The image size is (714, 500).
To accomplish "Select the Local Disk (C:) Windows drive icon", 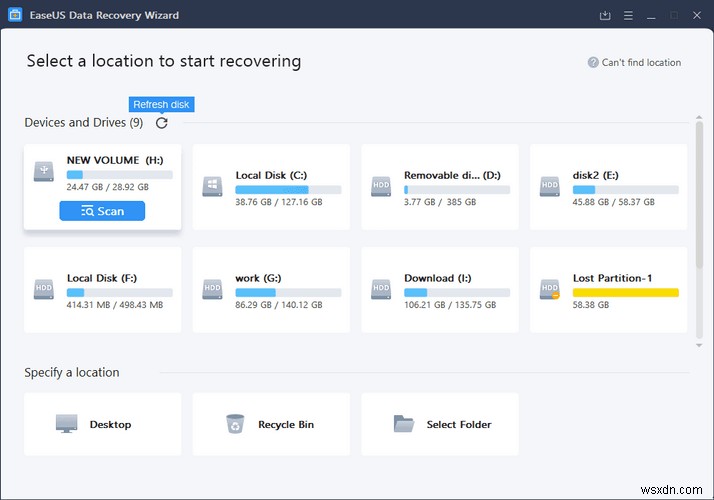I will pos(212,186).
